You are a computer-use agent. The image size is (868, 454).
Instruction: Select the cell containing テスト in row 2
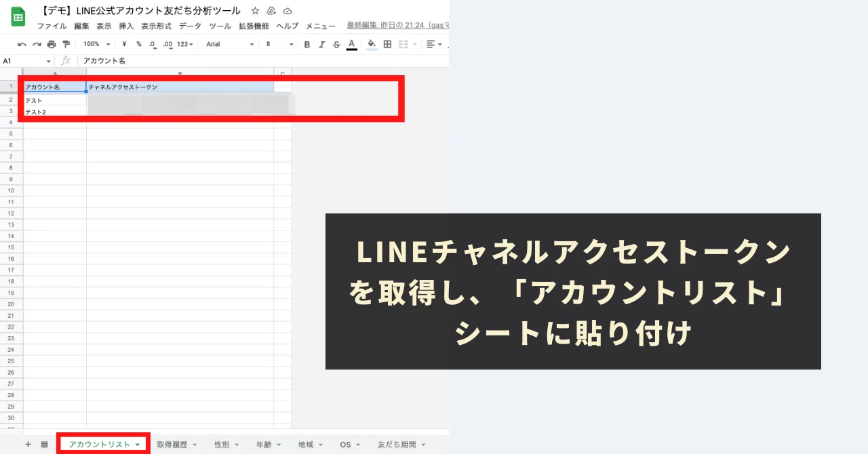pyautogui.click(x=55, y=100)
